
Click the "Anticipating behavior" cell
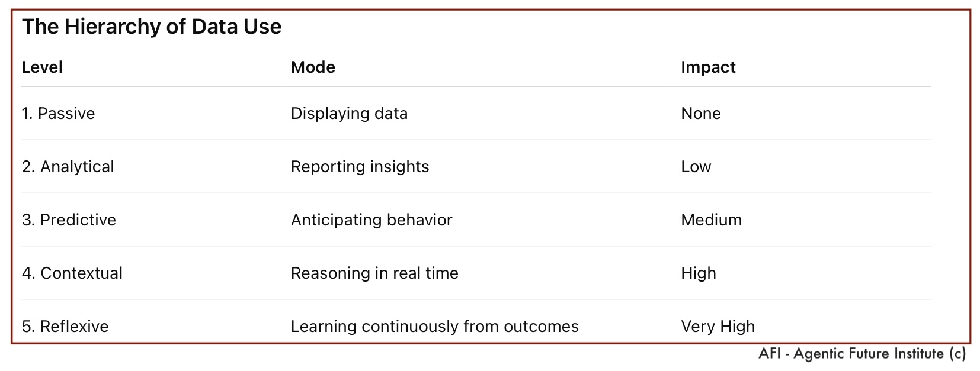[x=371, y=220]
